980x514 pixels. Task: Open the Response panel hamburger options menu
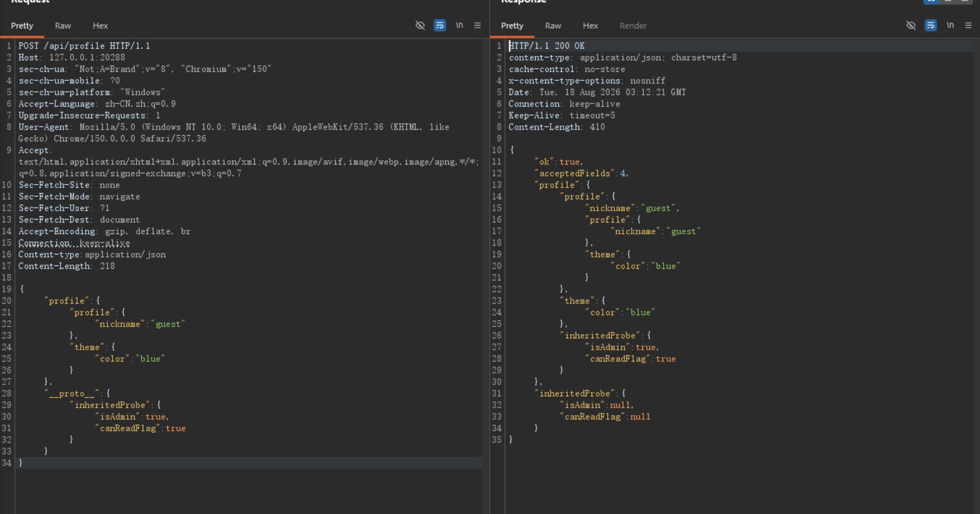click(968, 25)
